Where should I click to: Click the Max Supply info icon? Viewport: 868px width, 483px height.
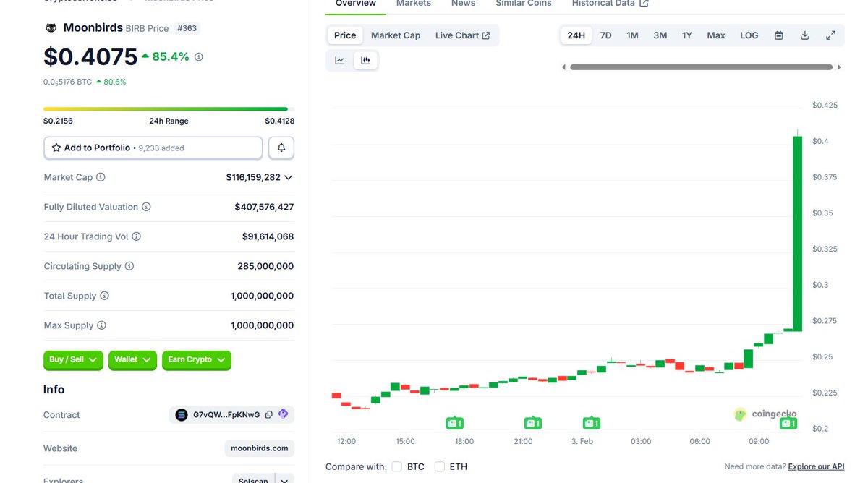pyautogui.click(x=101, y=325)
